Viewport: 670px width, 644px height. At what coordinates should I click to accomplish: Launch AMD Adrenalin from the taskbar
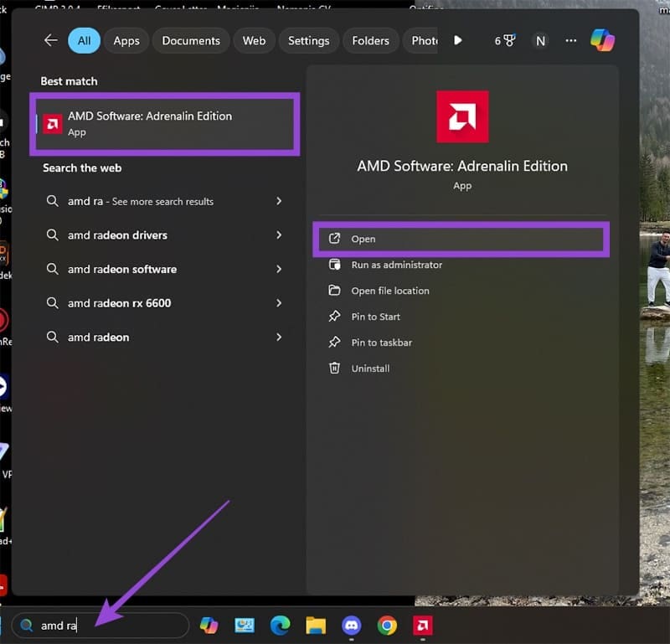coord(422,626)
